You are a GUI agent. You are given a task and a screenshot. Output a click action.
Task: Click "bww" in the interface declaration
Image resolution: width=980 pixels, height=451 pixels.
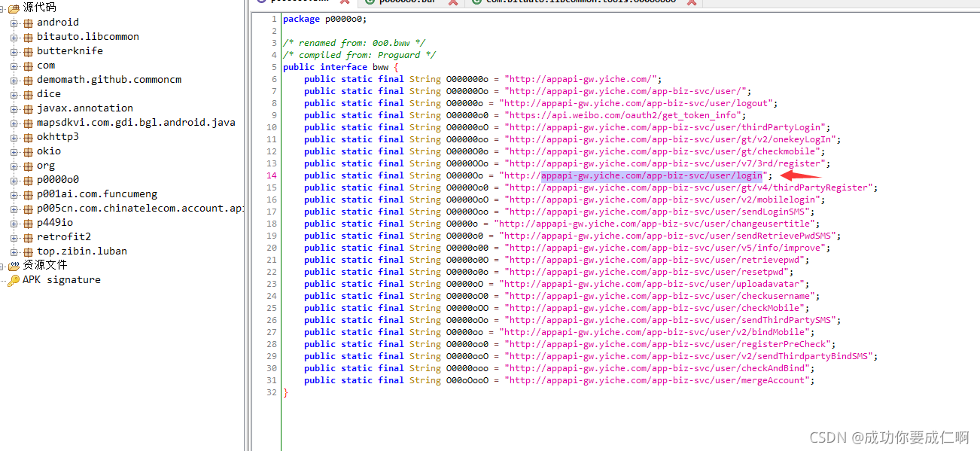(x=380, y=67)
